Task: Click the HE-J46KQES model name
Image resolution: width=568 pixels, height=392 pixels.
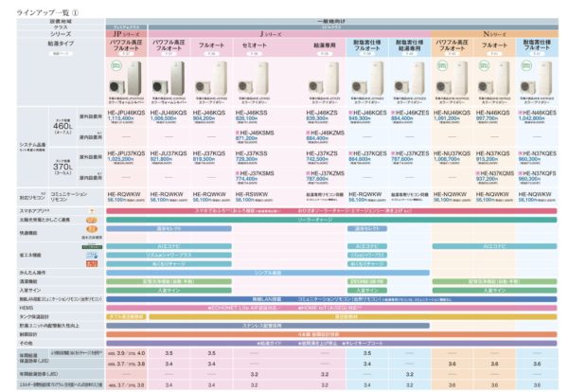Action: [x=370, y=113]
